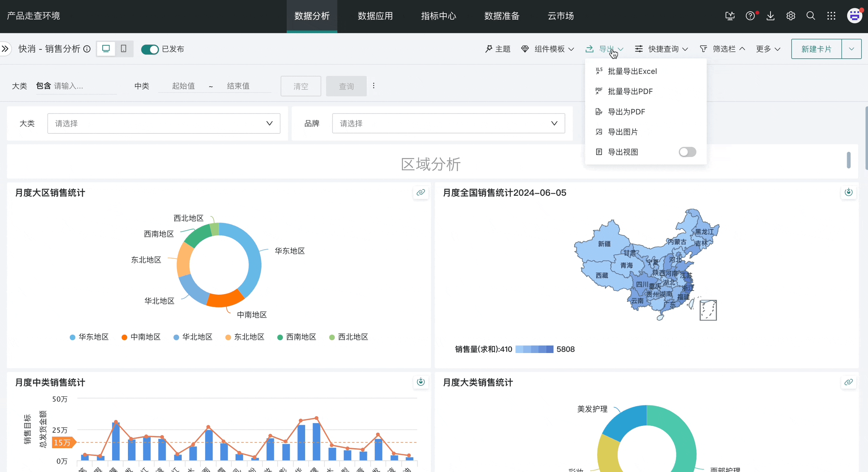868x472 pixels.
Task: Click the 主题 button
Action: tap(498, 49)
